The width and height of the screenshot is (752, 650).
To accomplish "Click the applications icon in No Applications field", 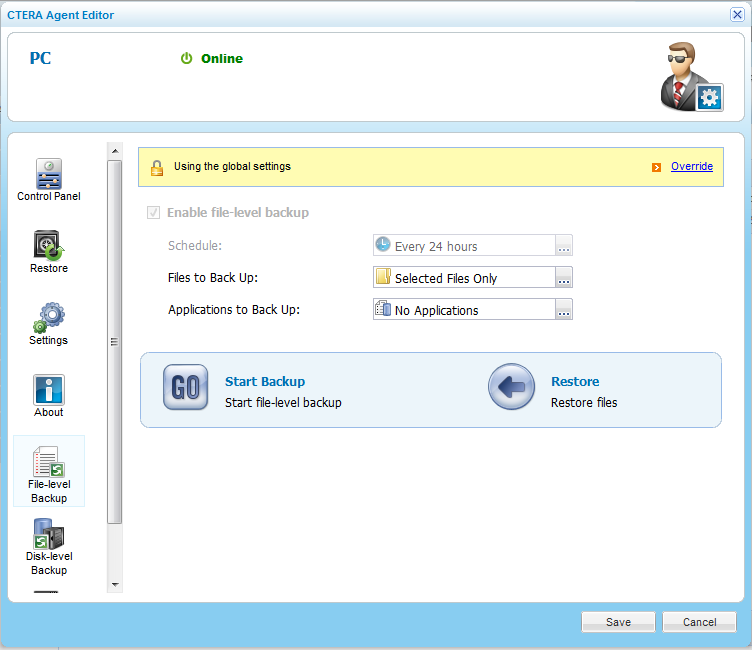I will [383, 308].
